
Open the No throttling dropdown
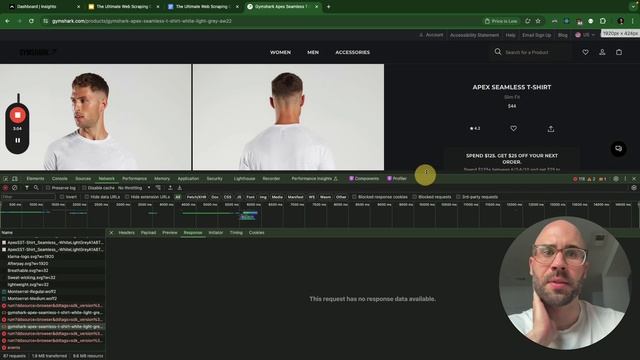click(x=134, y=188)
